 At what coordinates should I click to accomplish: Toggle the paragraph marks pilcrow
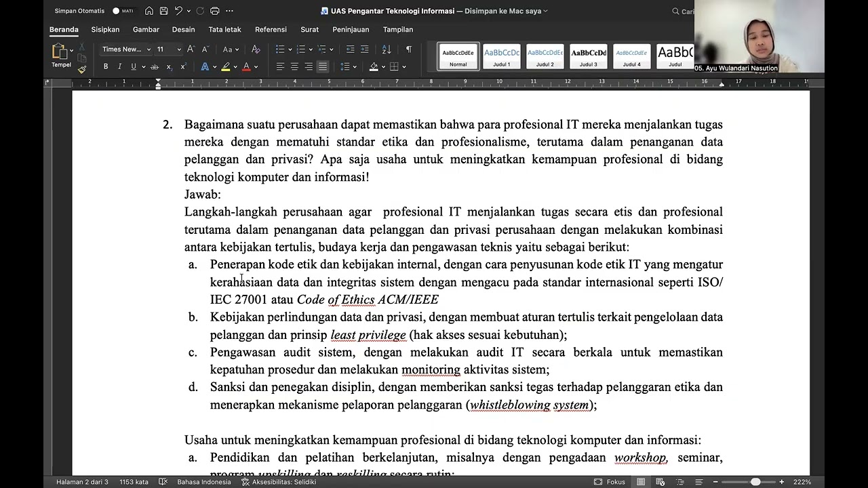coord(408,49)
